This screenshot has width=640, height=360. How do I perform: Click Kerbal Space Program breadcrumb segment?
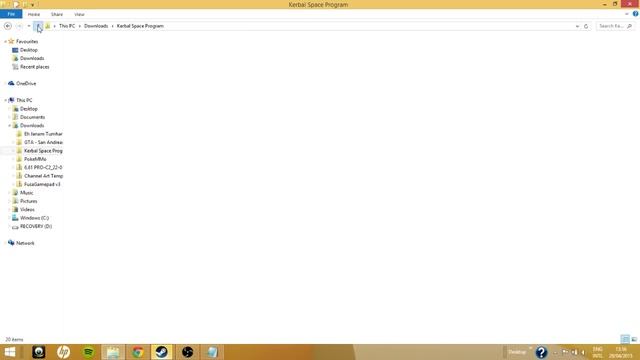click(x=140, y=26)
